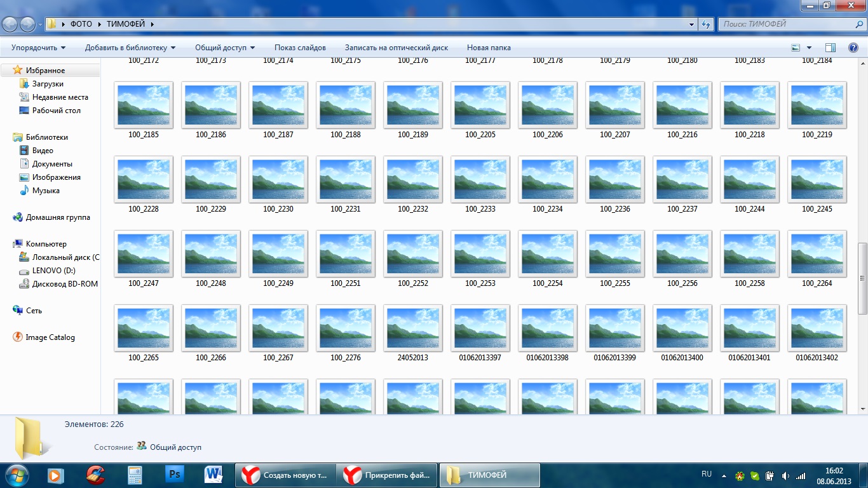Expand the Общий доступ menu
This screenshot has width=868, height=488.
tap(224, 48)
